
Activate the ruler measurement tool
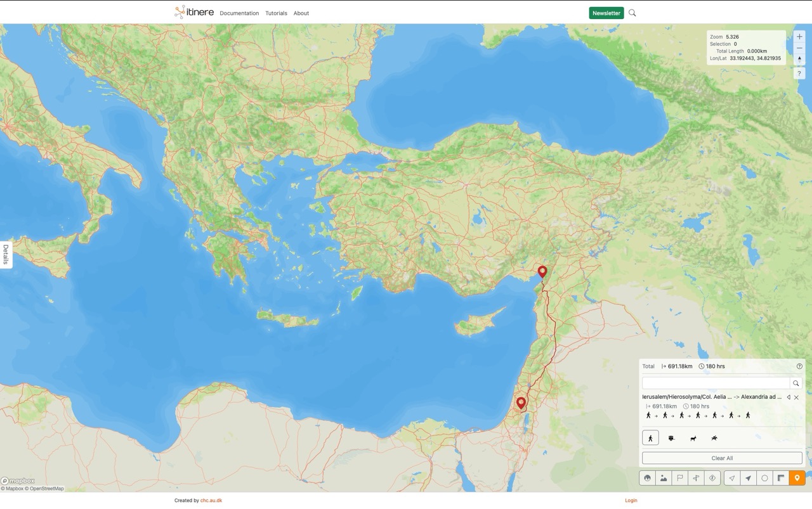[781, 478]
